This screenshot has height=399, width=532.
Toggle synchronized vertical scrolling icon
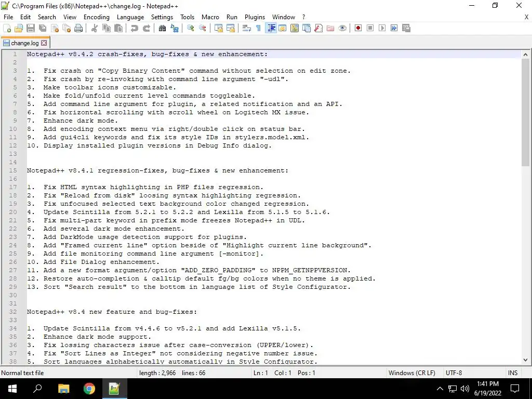(219, 28)
